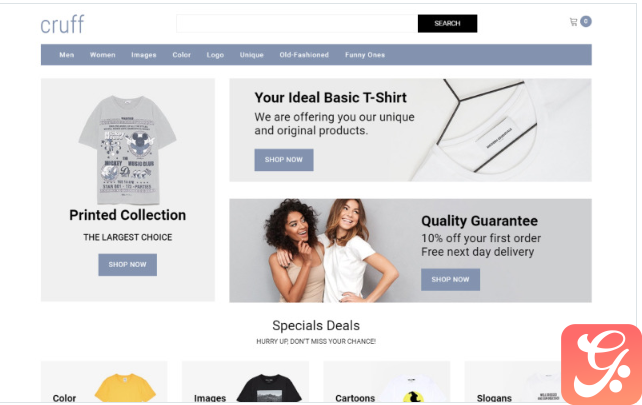Open the Women menu item
Viewport: 642px width, 405px height.
point(103,55)
